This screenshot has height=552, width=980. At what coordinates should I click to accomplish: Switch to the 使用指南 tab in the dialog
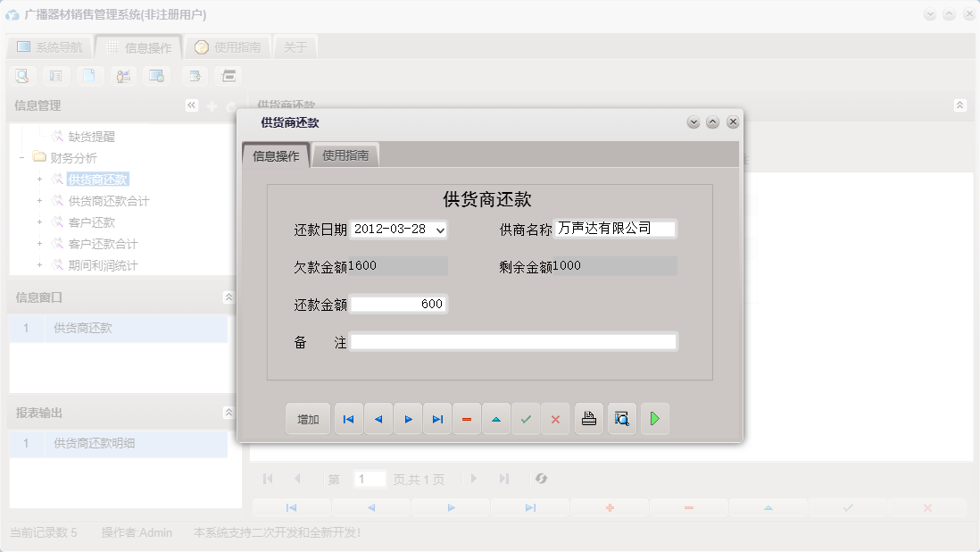345,154
